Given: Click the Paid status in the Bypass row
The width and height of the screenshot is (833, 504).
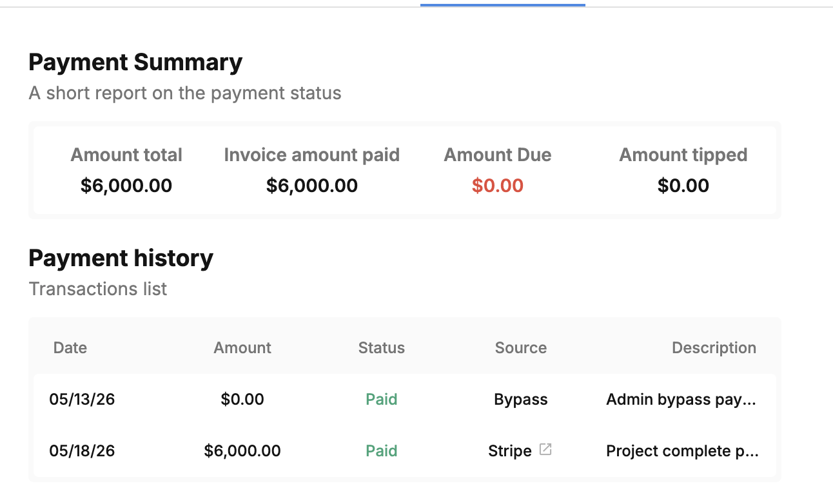Looking at the screenshot, I should point(382,400).
